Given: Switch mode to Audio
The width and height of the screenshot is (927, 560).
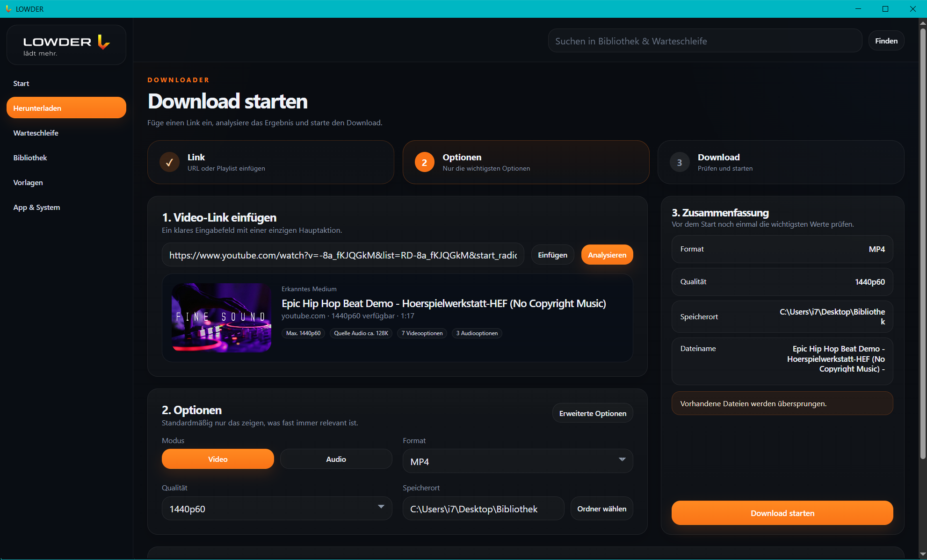Looking at the screenshot, I should 336,459.
